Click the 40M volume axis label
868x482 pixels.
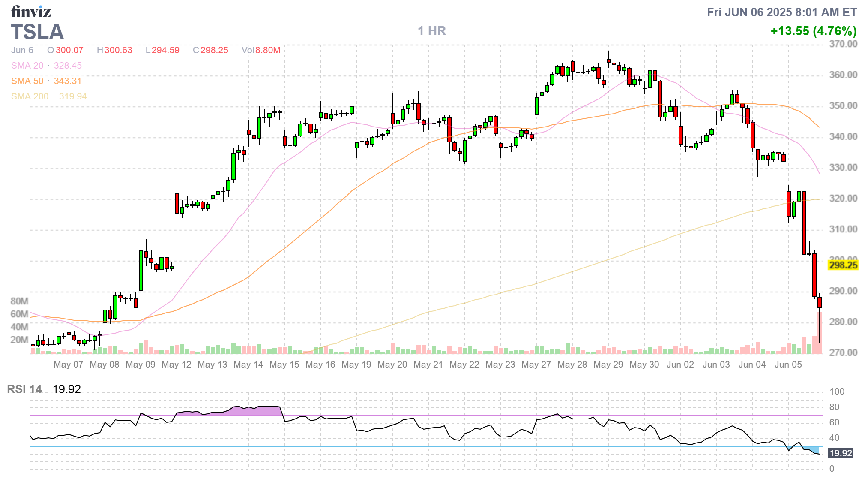19,327
